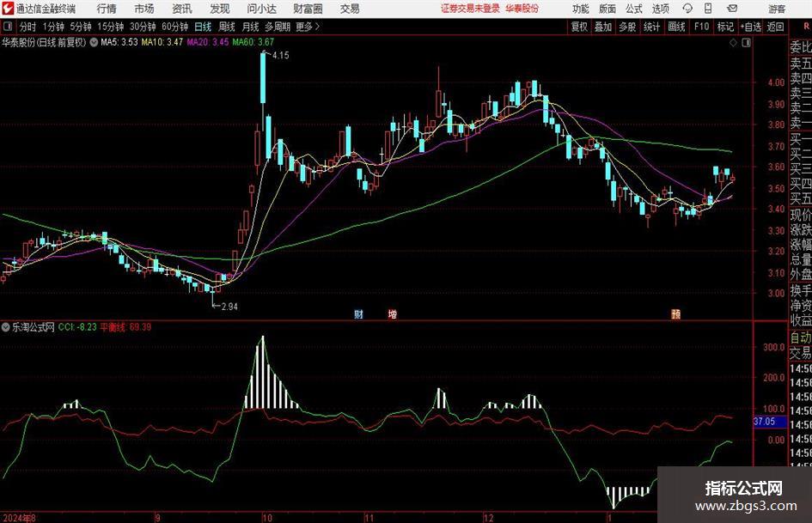812x523 pixels.
Task: Open the 功能 menu
Action: [581, 9]
